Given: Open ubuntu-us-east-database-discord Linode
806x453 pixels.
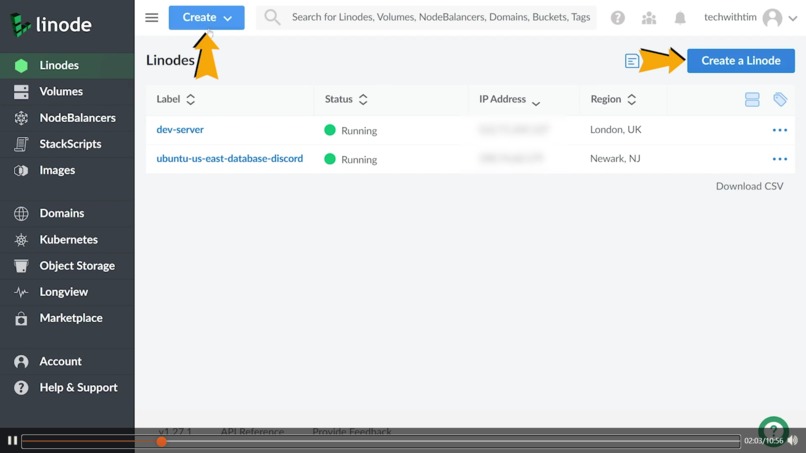Looking at the screenshot, I should pos(230,158).
